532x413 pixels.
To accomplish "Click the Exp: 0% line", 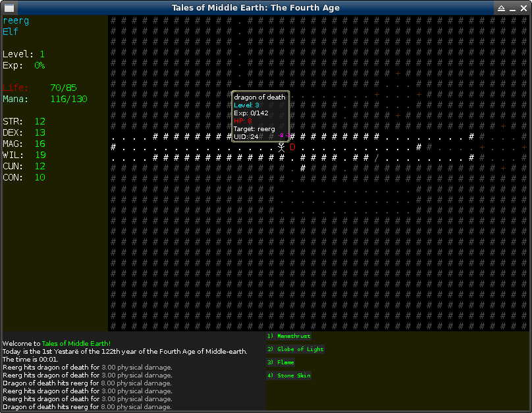I will pos(24,65).
